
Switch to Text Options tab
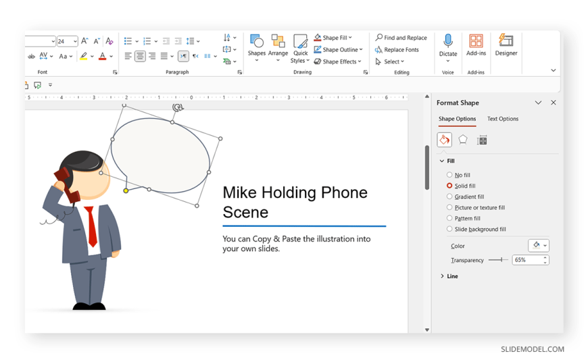click(x=502, y=119)
